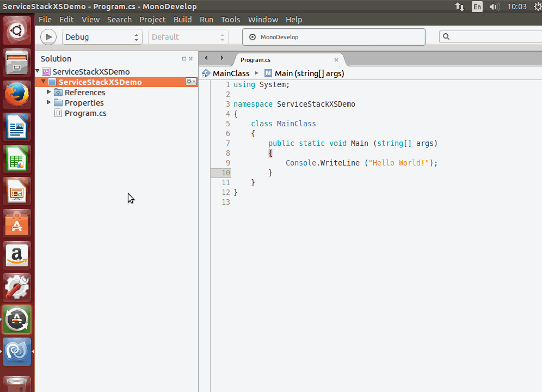Launch LibreOffice Calc from launcher
The width and height of the screenshot is (542, 392).
pyautogui.click(x=17, y=159)
